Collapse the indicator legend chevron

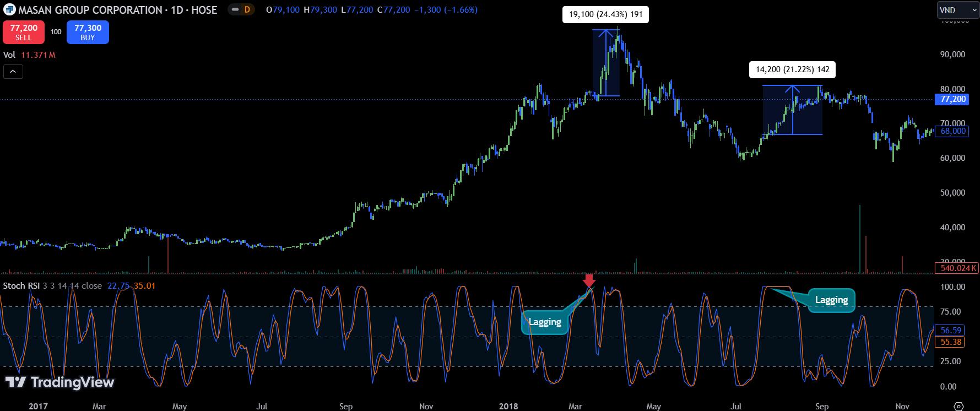coord(13,71)
